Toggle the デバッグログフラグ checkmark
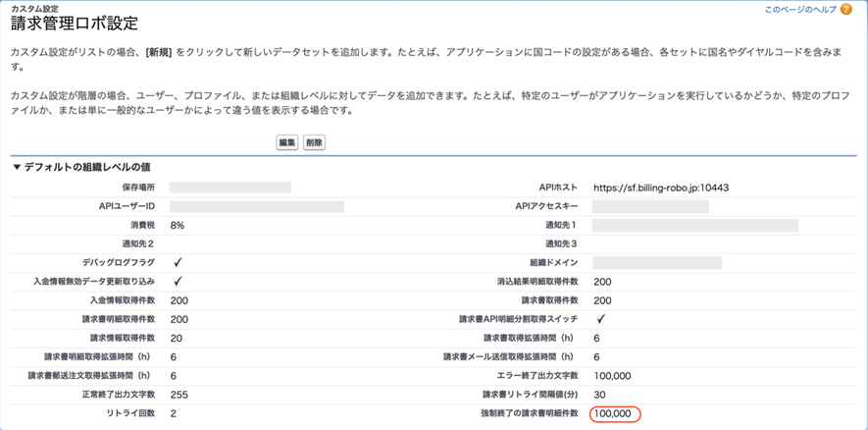868x430 pixels. point(178,262)
